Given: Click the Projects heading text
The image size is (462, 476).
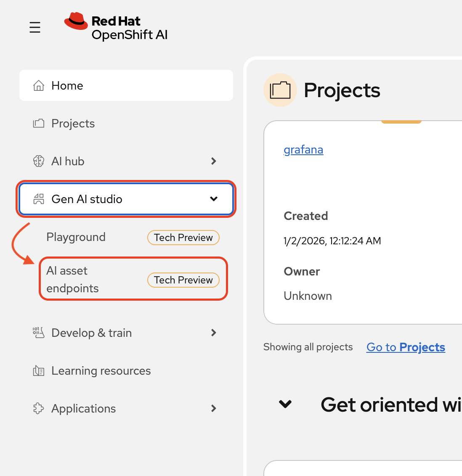Looking at the screenshot, I should pyautogui.click(x=342, y=90).
